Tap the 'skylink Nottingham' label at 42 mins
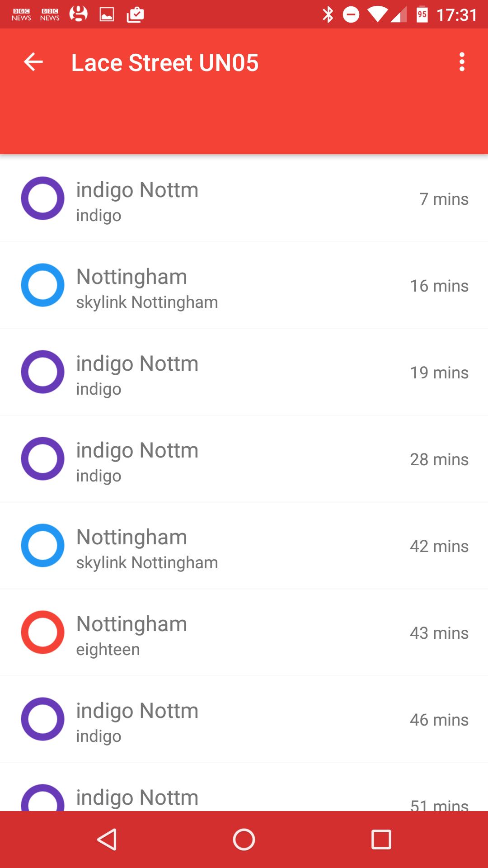Image resolution: width=488 pixels, height=868 pixels. pos(147,563)
